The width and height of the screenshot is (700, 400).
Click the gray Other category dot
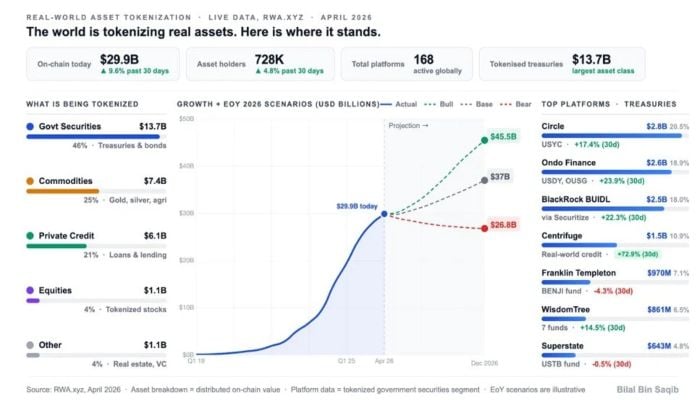(x=30, y=345)
